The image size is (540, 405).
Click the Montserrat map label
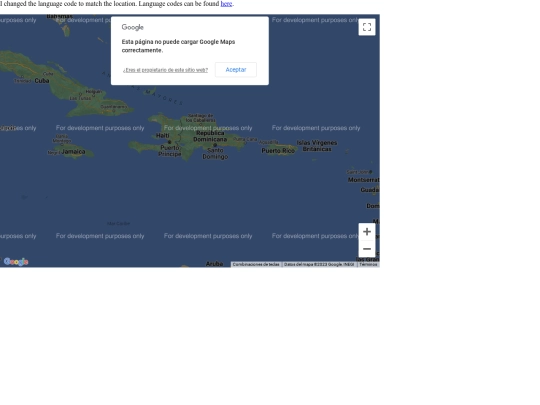(363, 180)
